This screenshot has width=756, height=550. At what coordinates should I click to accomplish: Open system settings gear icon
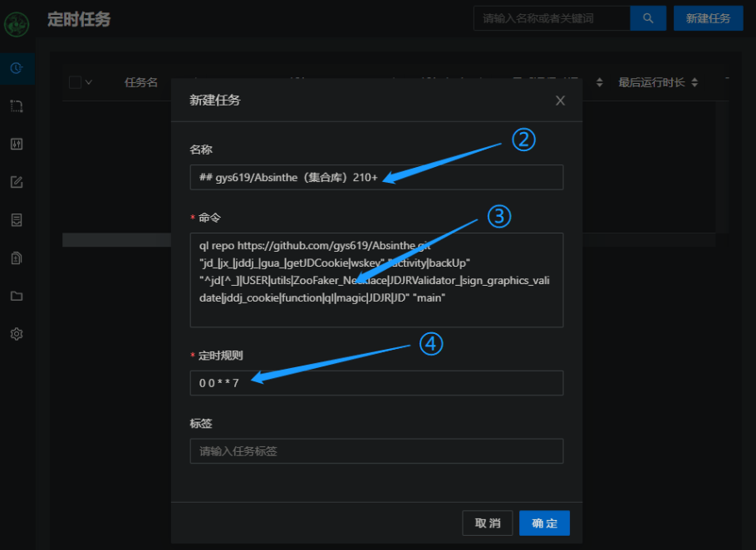tap(17, 334)
